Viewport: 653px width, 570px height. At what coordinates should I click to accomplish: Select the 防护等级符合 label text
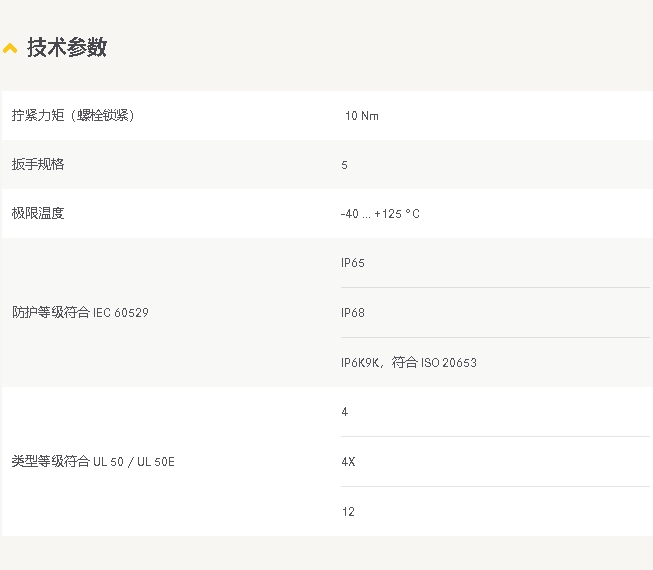[51, 312]
